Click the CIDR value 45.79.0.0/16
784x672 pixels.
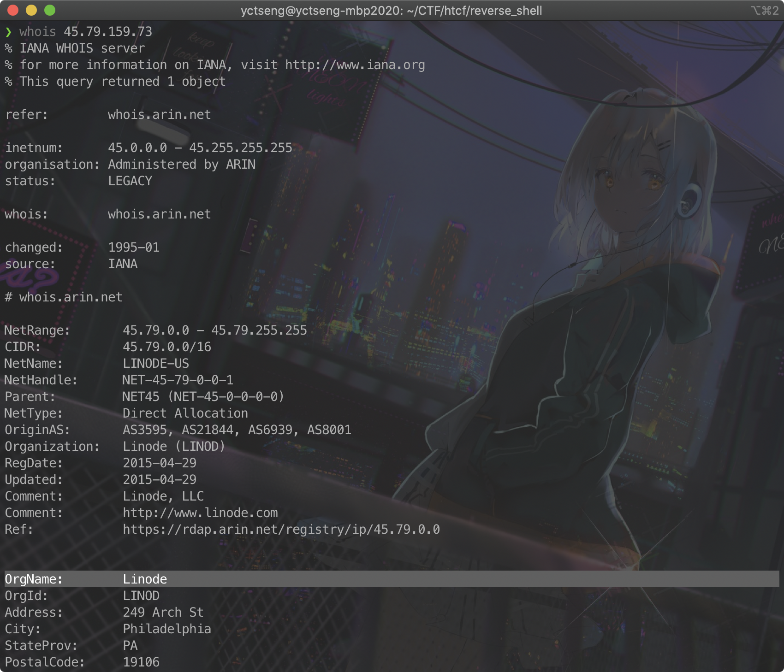167,347
